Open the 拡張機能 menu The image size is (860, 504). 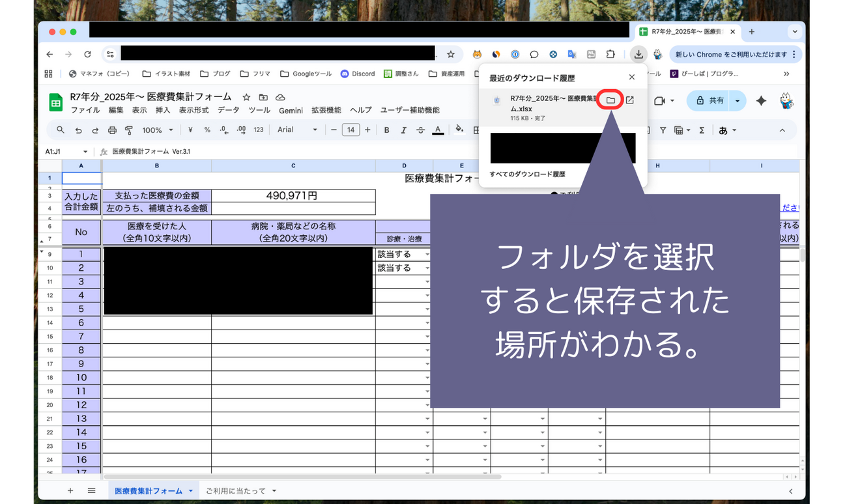(x=326, y=110)
